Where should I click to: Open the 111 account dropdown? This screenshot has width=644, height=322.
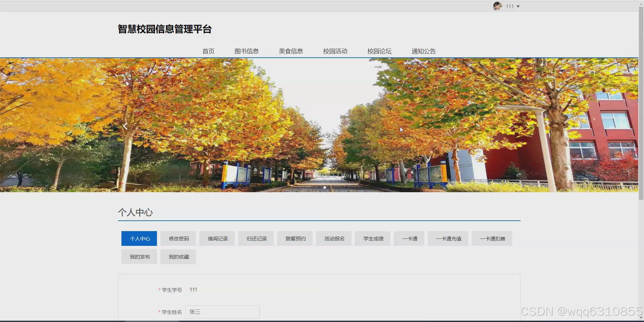(x=509, y=6)
